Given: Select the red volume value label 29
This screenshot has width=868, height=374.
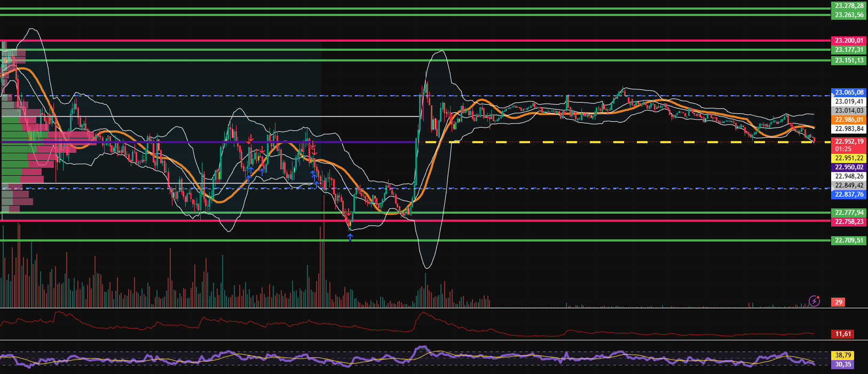Looking at the screenshot, I should click(x=839, y=302).
